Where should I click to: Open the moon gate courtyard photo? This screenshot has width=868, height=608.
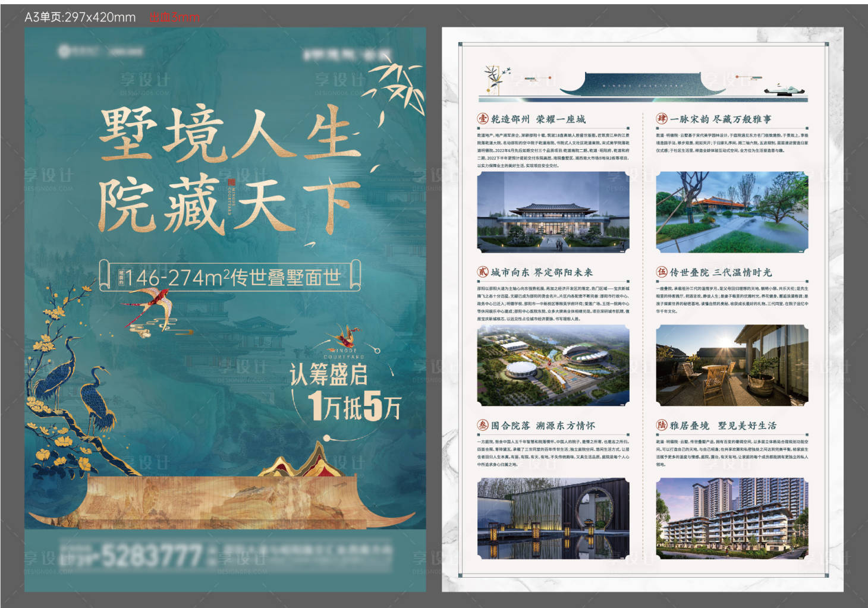click(553, 518)
